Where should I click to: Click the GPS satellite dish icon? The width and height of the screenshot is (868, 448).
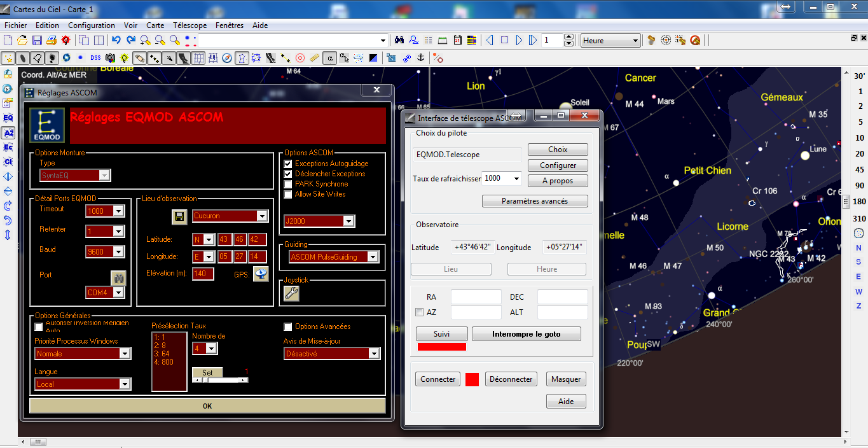click(261, 274)
